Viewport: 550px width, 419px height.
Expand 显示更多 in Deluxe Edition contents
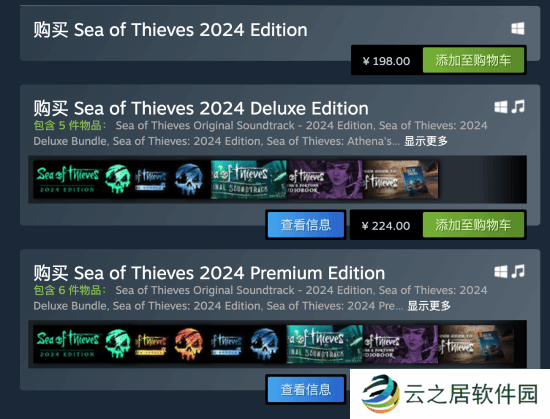tap(426, 141)
